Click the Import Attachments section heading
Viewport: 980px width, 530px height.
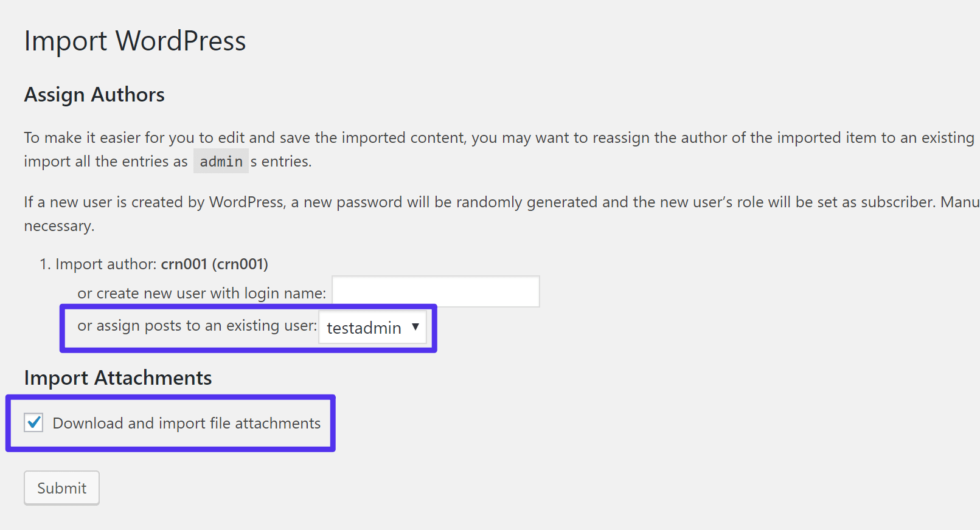coord(117,377)
